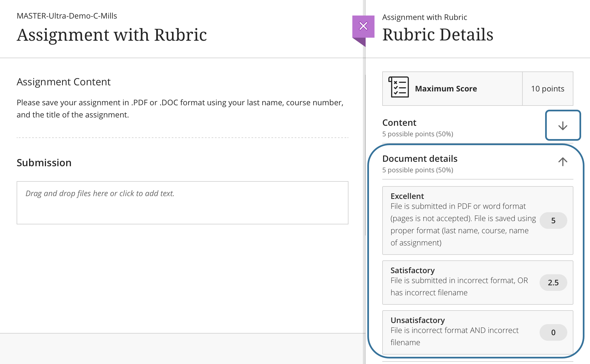Click the Assignment Content section heading
This screenshot has height=364, width=590.
click(x=63, y=82)
